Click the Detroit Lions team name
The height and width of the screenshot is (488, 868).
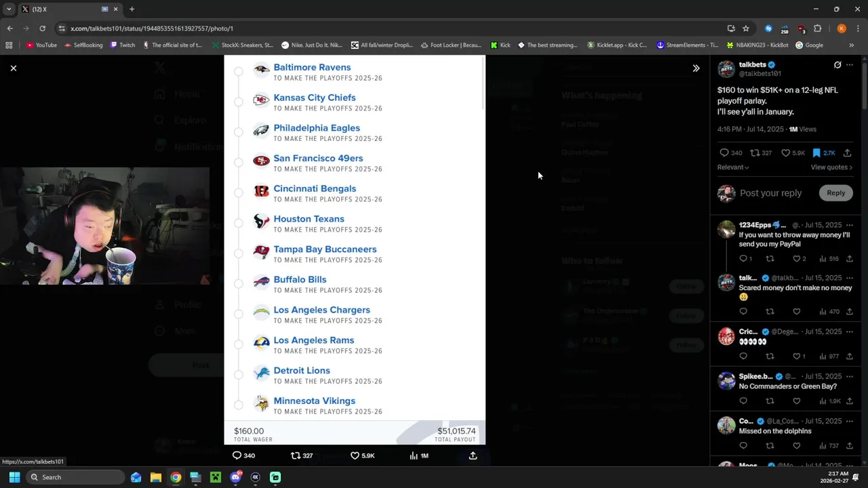pyautogui.click(x=302, y=371)
